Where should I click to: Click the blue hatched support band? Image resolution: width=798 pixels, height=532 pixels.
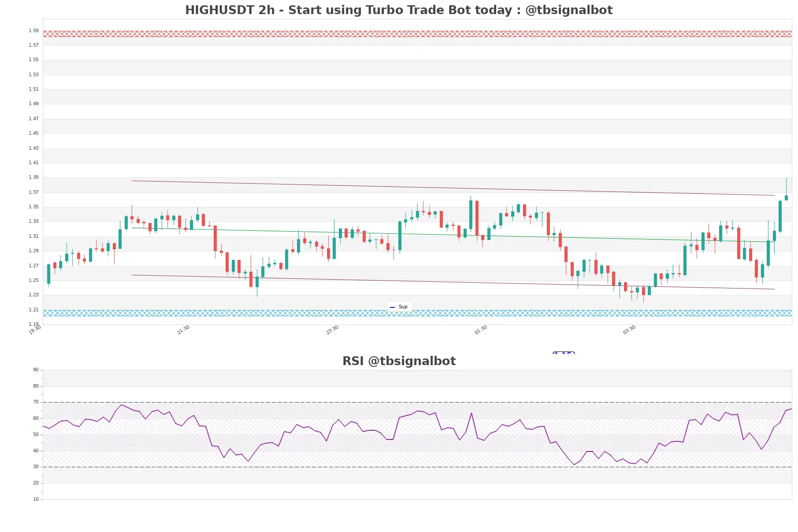tap(417, 313)
